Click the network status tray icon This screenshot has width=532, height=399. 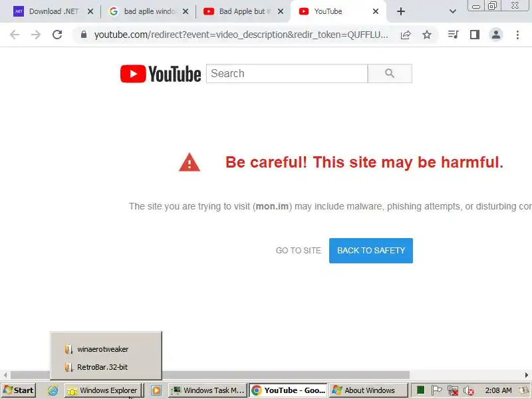tap(453, 391)
